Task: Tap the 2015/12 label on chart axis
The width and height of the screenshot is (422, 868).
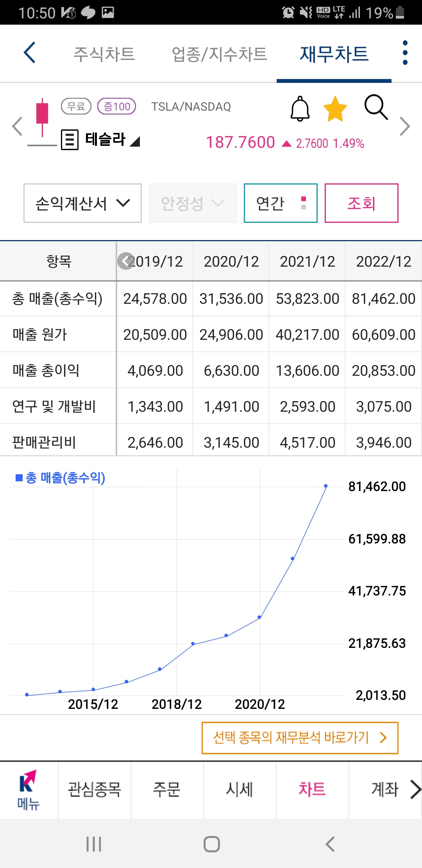Action: point(93,704)
